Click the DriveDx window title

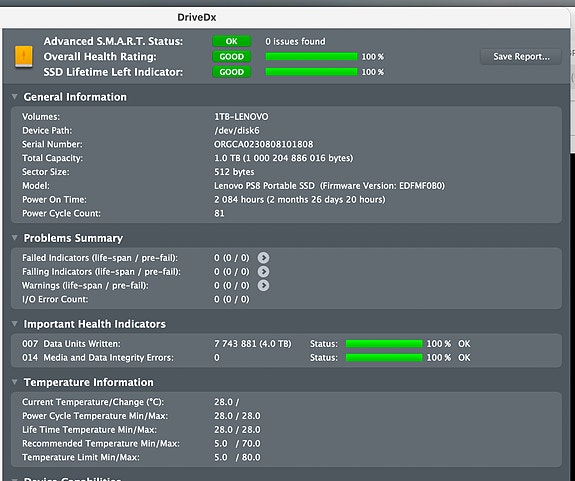197,17
